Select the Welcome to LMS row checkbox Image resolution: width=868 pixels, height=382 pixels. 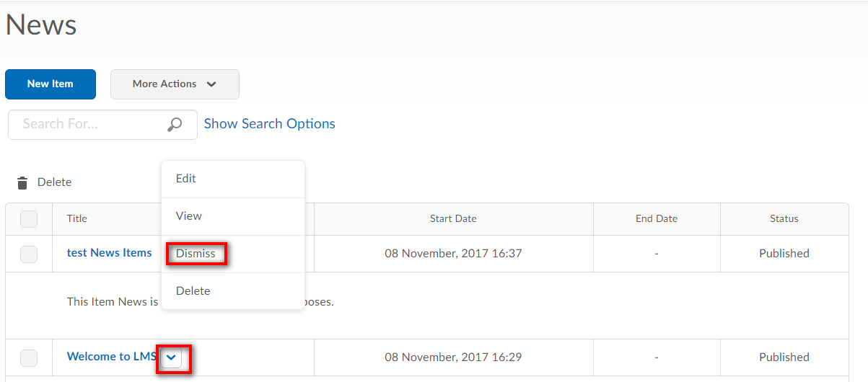(x=29, y=357)
